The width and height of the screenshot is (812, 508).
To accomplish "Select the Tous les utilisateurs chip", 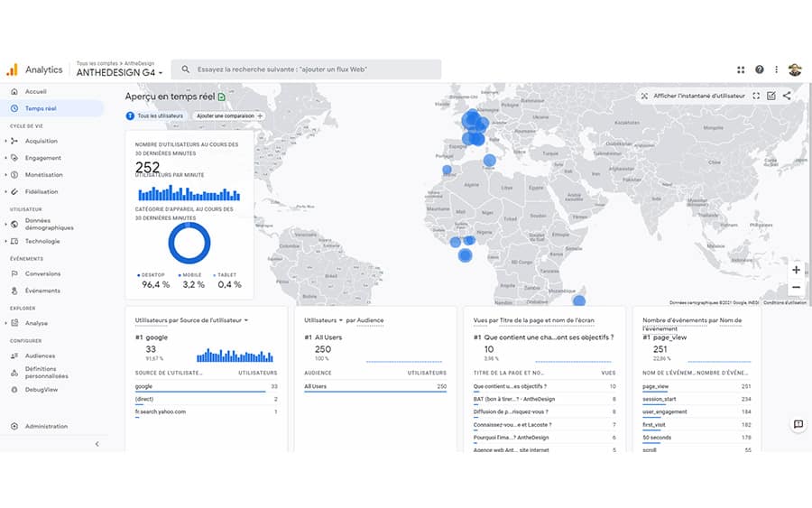I will pos(155,116).
